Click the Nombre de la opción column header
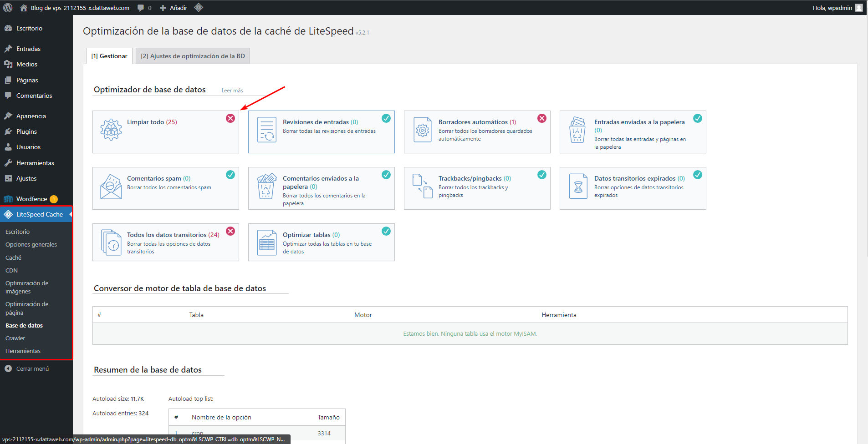The height and width of the screenshot is (444, 868). tap(221, 417)
